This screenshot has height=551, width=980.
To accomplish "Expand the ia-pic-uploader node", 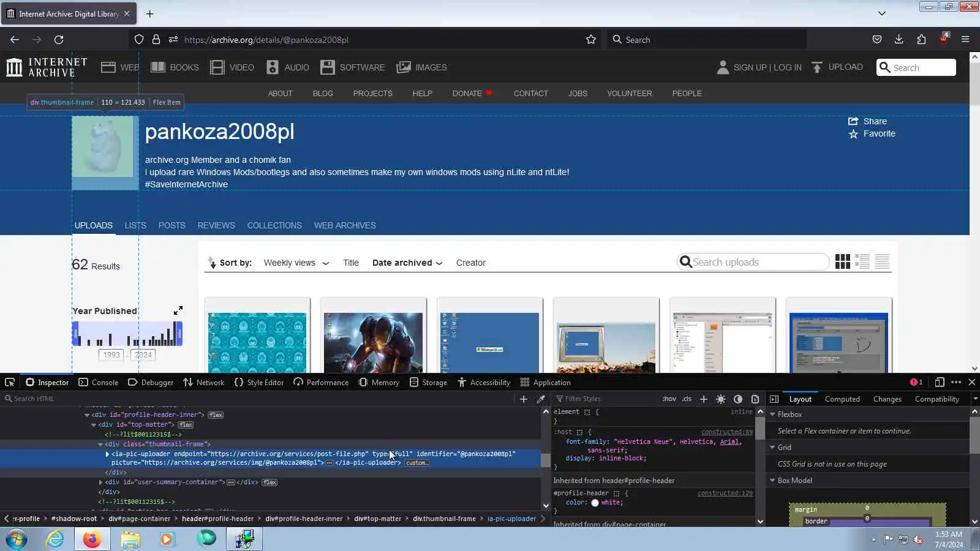I will 107,454.
